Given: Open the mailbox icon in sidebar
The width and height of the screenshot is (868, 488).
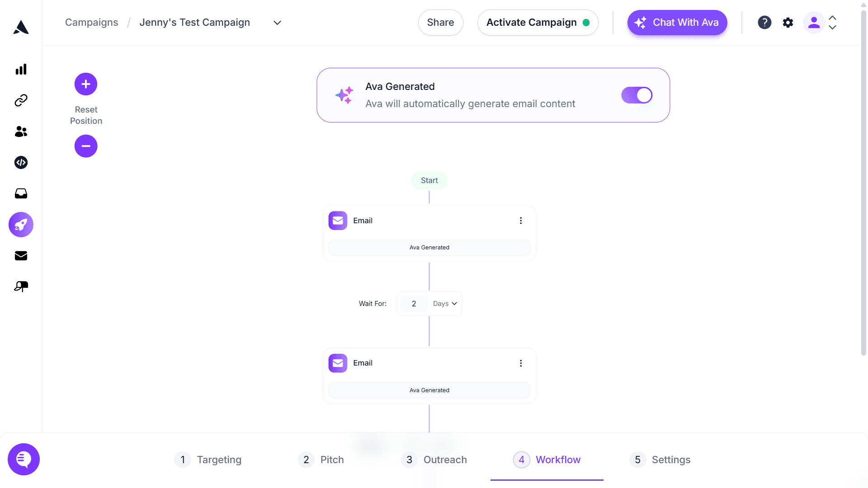Looking at the screenshot, I should pyautogui.click(x=21, y=286).
